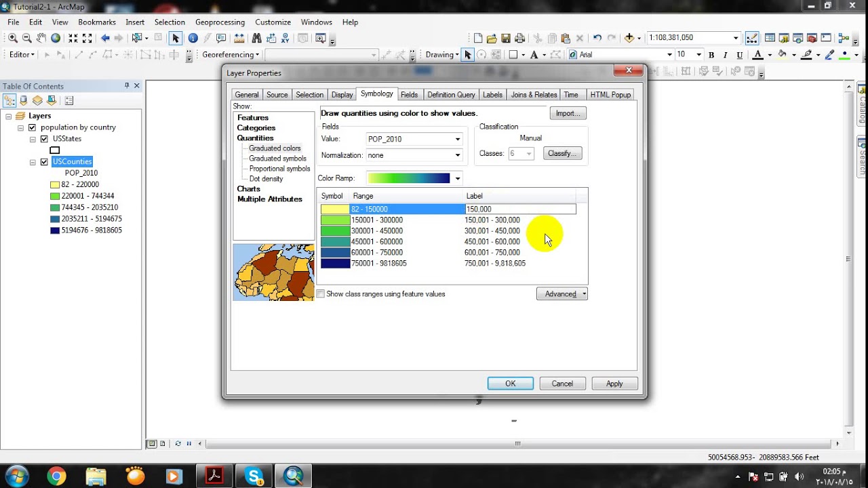868x488 pixels.
Task: Select the Zoom In tool
Action: (13, 38)
